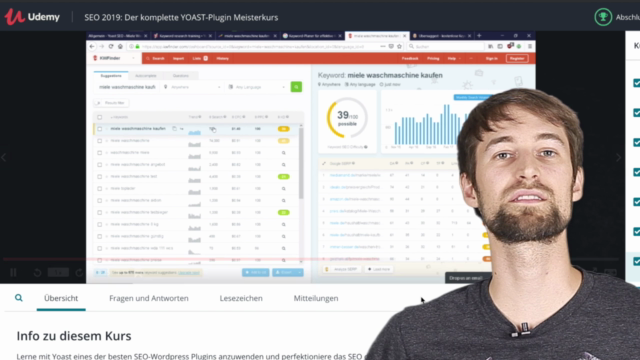This screenshot has height=360, width=640.
Task: Click the Load more button
Action: coord(379,269)
